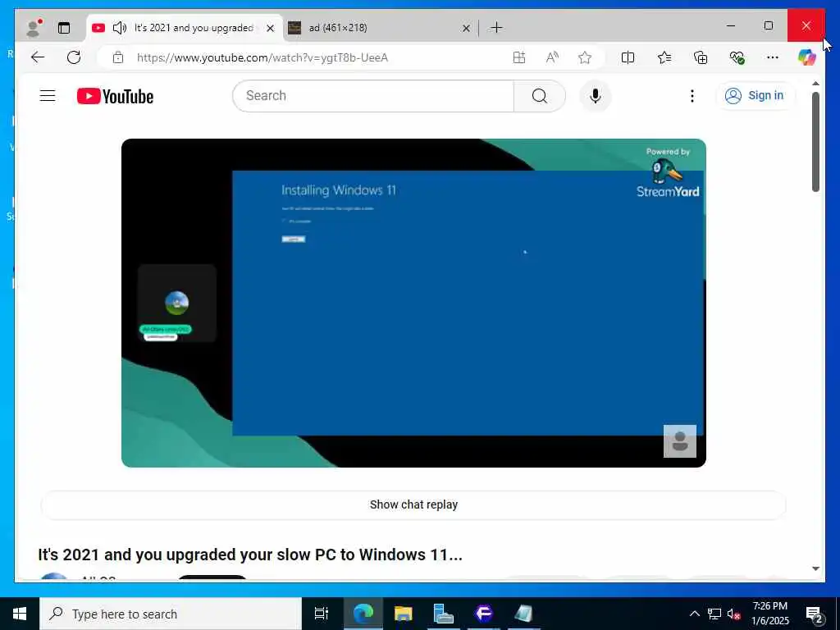
Task: Open volume tray icon
Action: point(733,614)
